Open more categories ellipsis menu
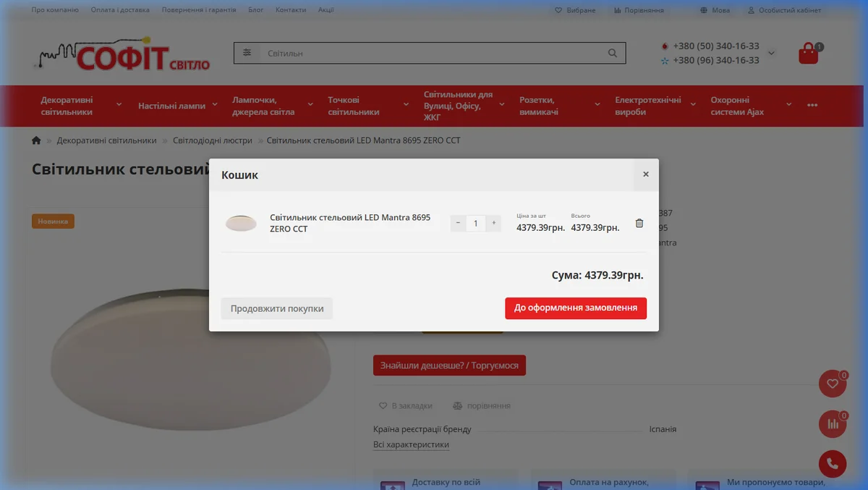This screenshot has width=868, height=490. (812, 106)
